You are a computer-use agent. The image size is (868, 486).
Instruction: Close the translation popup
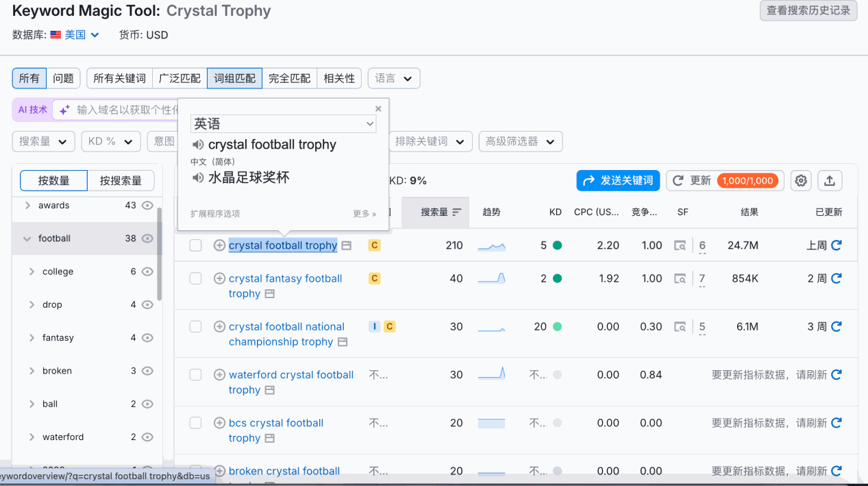378,108
